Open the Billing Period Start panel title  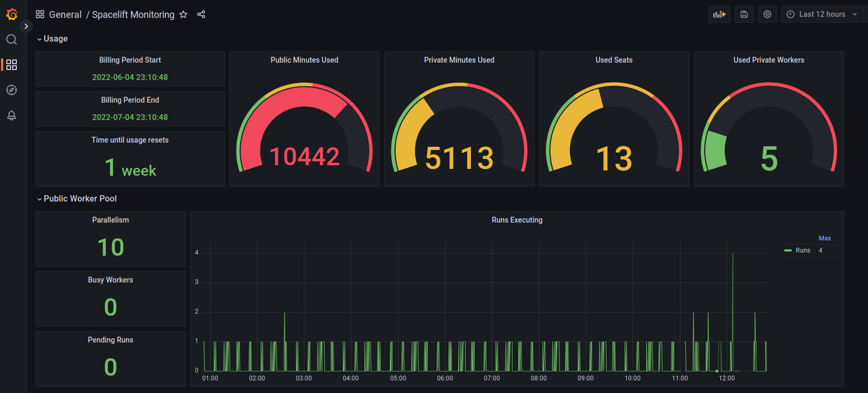[x=130, y=60]
